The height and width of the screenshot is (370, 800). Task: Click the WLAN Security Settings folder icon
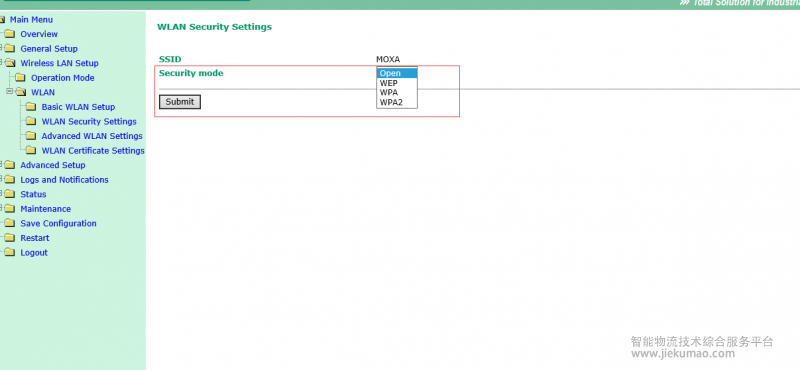31,121
